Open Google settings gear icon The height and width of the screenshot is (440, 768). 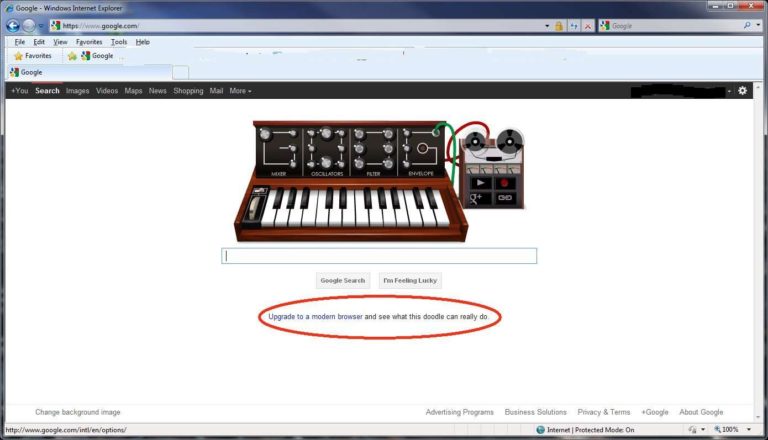pos(742,91)
